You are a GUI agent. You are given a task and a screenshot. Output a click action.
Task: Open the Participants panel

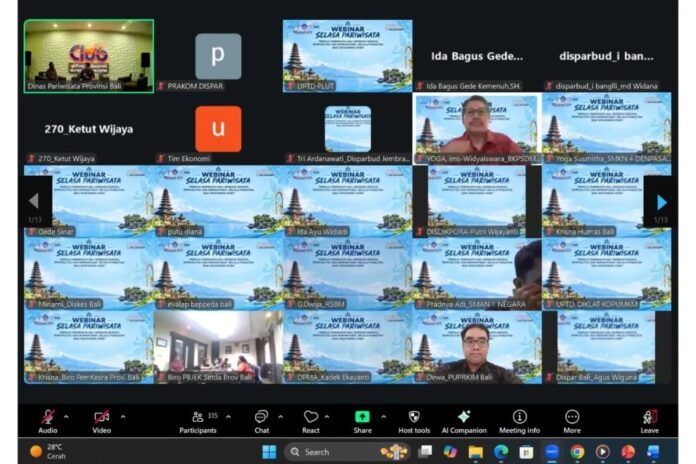tap(198, 421)
